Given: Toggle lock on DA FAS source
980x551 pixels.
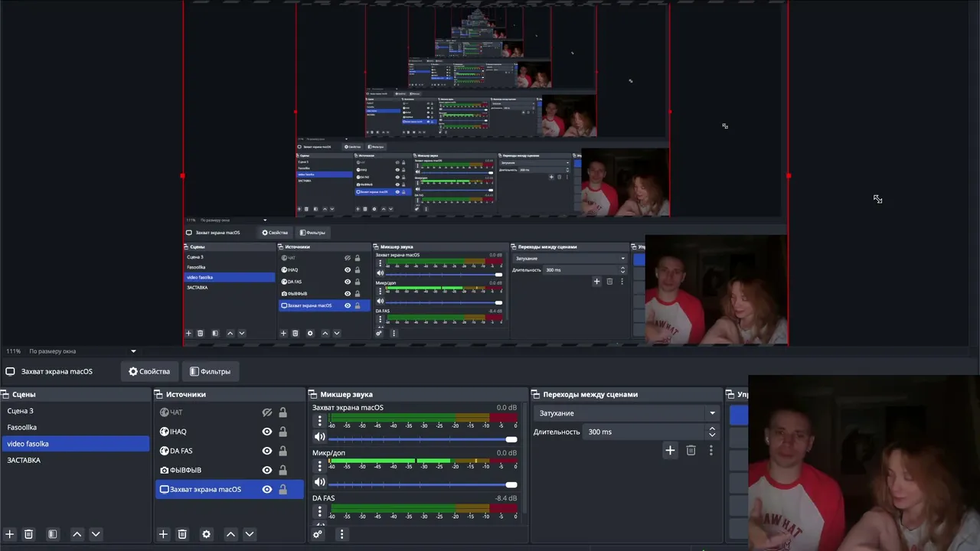Looking at the screenshot, I should pyautogui.click(x=283, y=451).
